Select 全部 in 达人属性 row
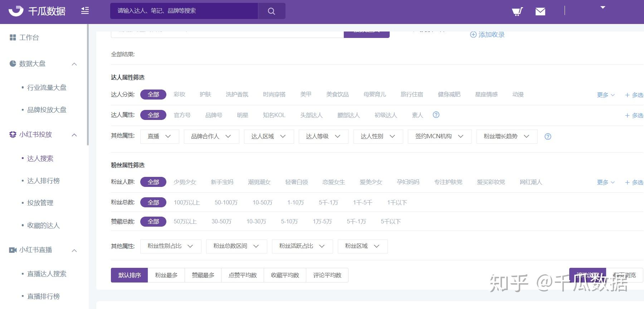This screenshot has height=309, width=644. click(153, 115)
